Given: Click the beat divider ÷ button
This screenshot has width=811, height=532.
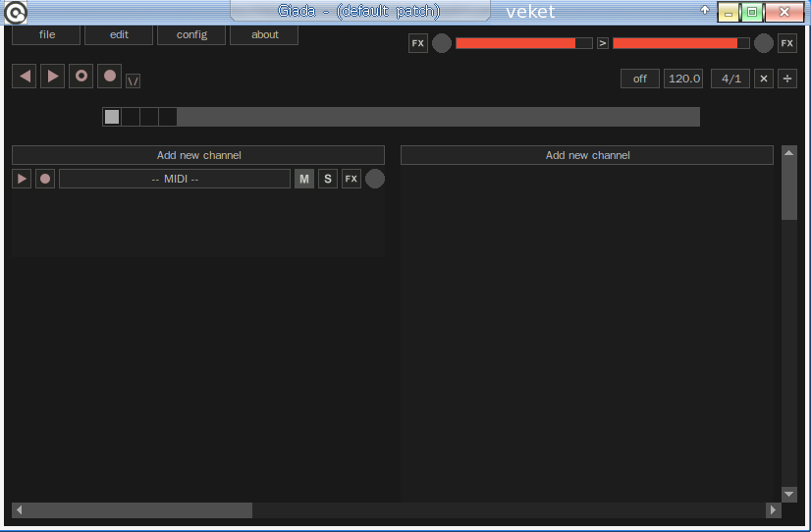Looking at the screenshot, I should tap(787, 79).
